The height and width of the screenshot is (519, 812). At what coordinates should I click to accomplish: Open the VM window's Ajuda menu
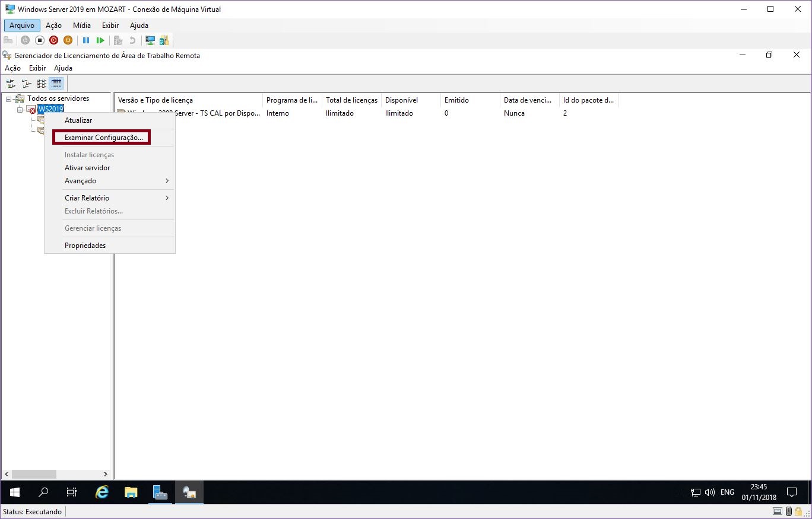point(139,26)
